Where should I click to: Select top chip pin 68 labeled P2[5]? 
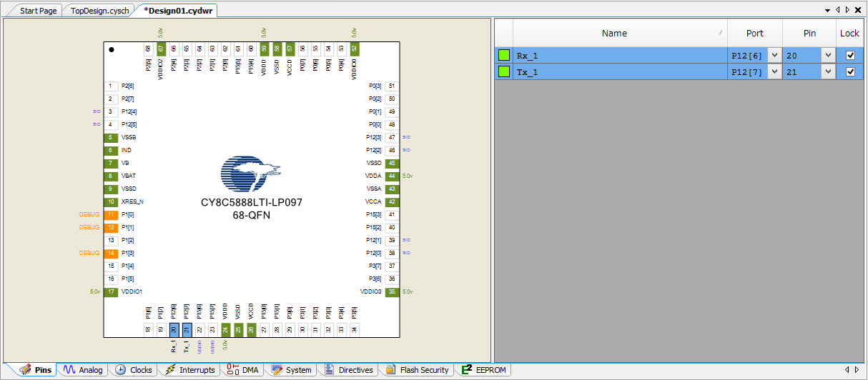pos(148,49)
